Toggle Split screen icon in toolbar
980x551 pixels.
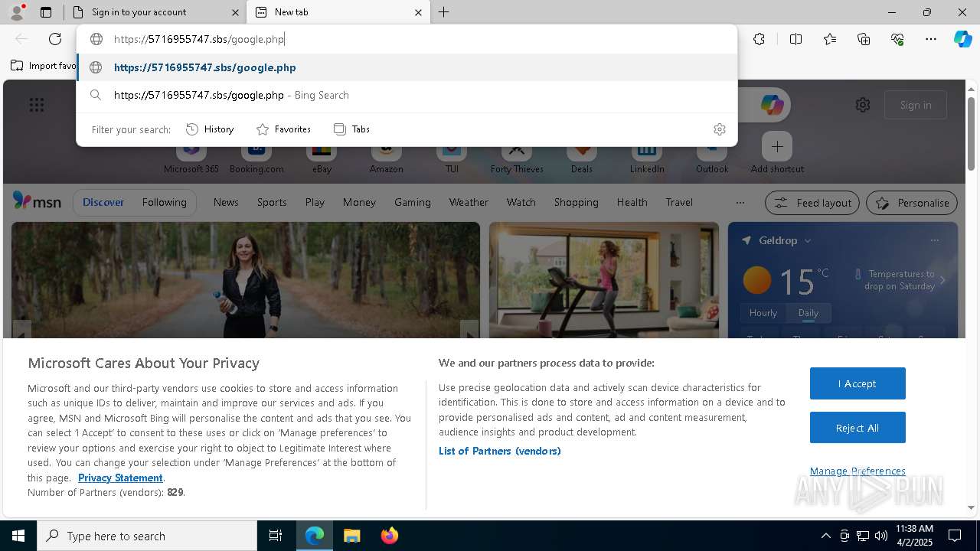(795, 39)
